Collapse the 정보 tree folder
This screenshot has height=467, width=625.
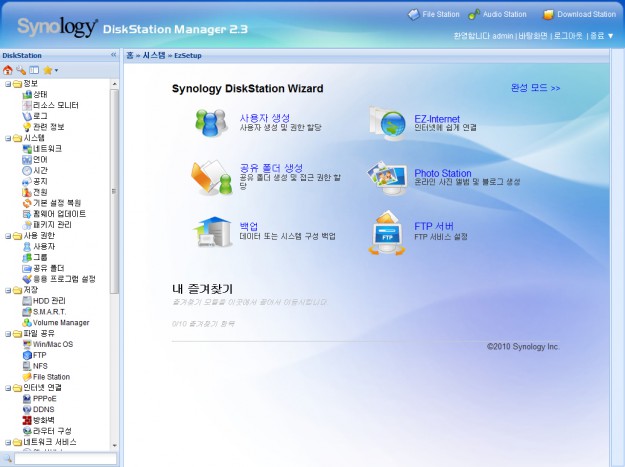pyautogui.click(x=7, y=84)
